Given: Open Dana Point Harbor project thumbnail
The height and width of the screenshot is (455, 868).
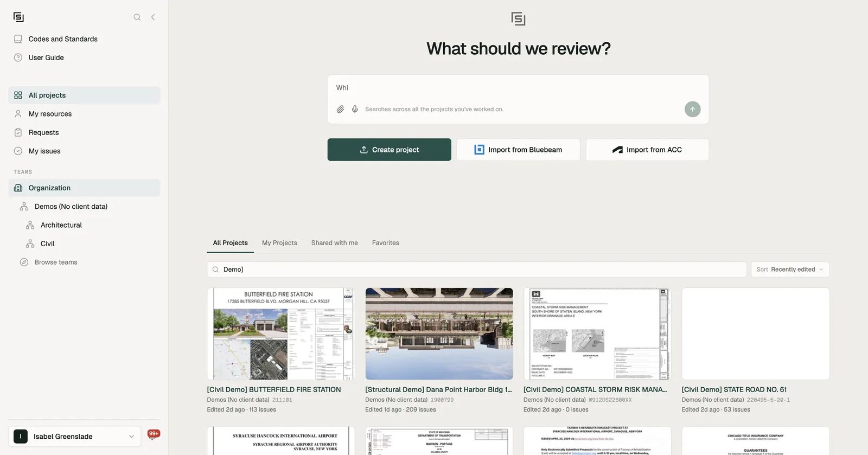Looking at the screenshot, I should tap(439, 334).
